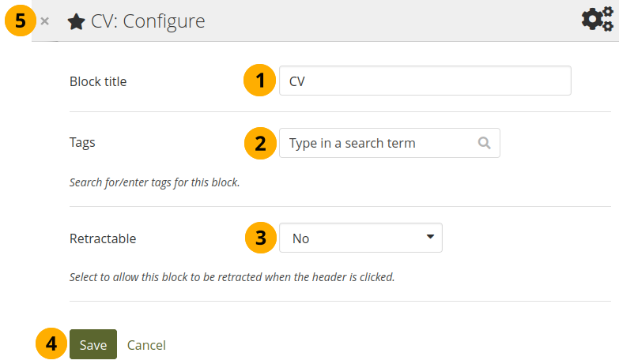Click the orange number 2 badge
Viewport: 619px width, 364px height.
(x=258, y=143)
